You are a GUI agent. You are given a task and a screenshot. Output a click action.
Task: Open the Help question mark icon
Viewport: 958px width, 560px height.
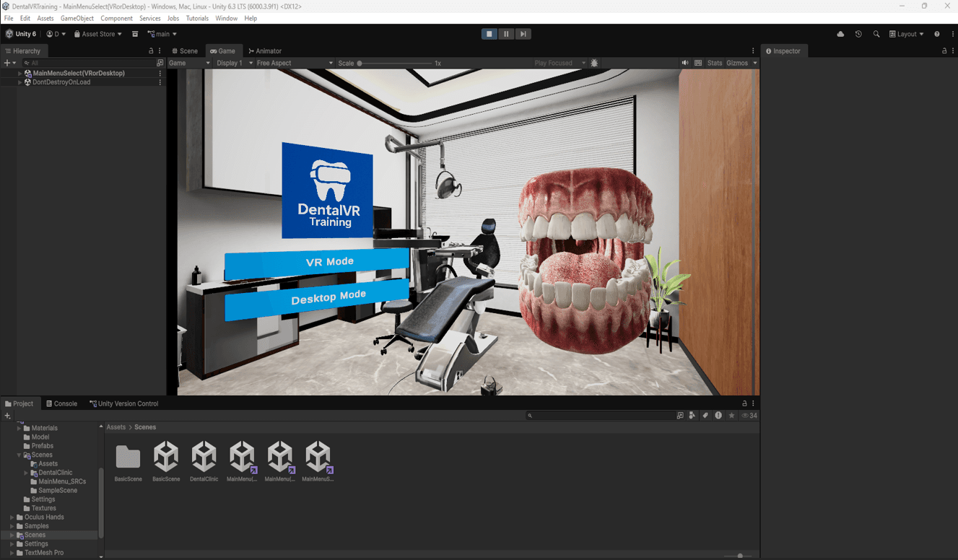click(937, 34)
